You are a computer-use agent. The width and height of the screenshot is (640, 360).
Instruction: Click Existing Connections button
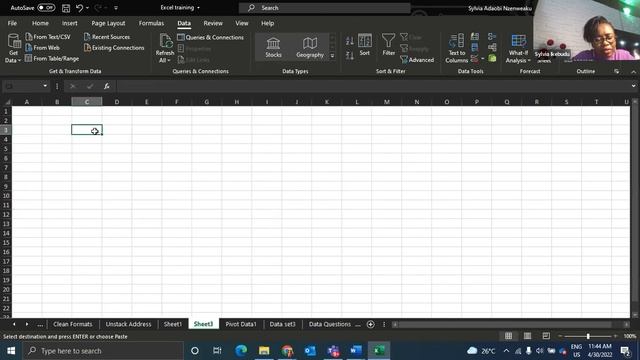pos(114,48)
